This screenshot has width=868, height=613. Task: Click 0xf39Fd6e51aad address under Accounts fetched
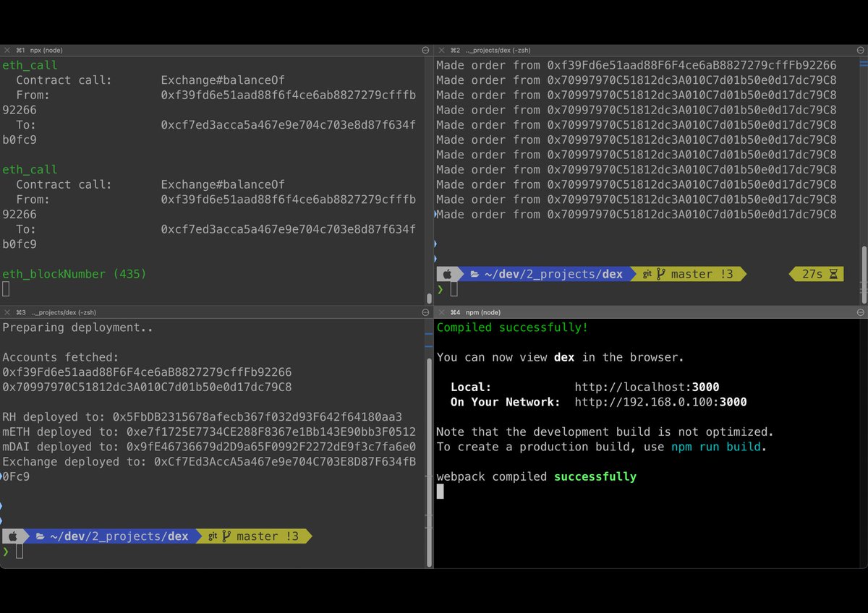[x=147, y=372]
